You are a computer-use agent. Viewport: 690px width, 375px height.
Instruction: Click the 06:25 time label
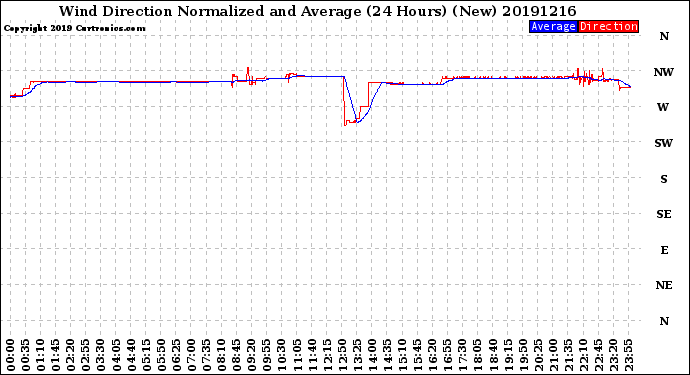click(x=176, y=355)
